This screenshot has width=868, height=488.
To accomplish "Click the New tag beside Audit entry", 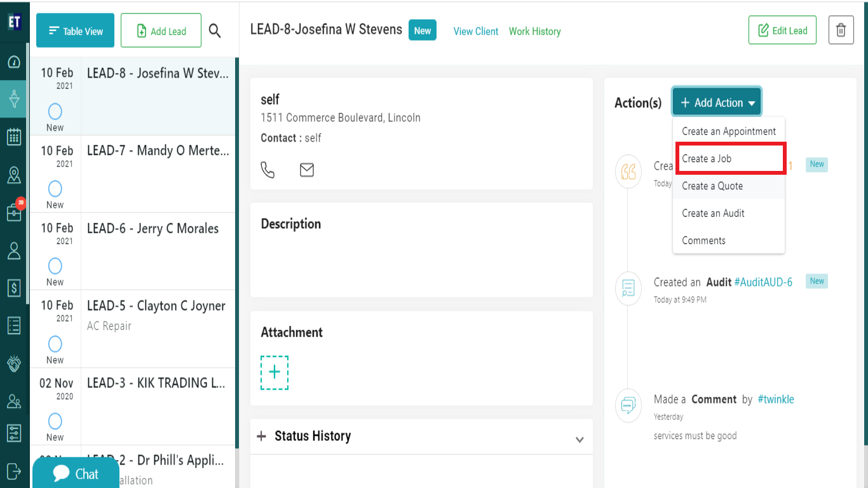I will [x=817, y=281].
